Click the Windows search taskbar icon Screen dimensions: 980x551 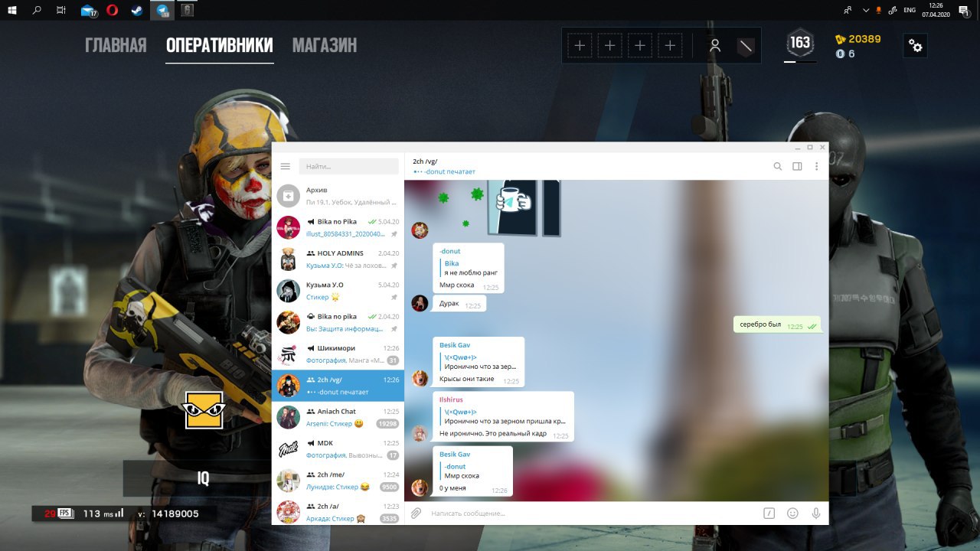pyautogui.click(x=37, y=10)
